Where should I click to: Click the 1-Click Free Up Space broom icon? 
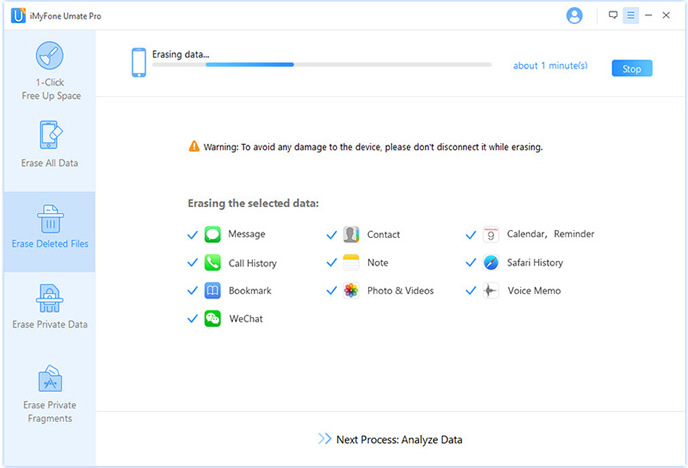pyautogui.click(x=50, y=56)
